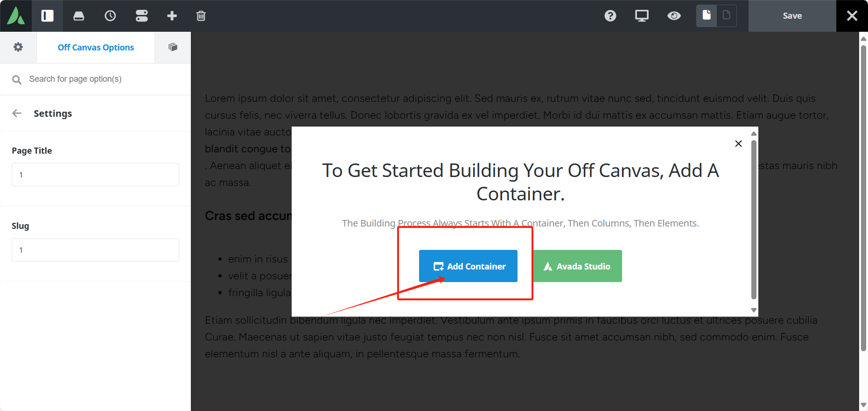Viewport: 868px width, 411px height.
Task: Open Avada Studio
Action: [x=578, y=266]
